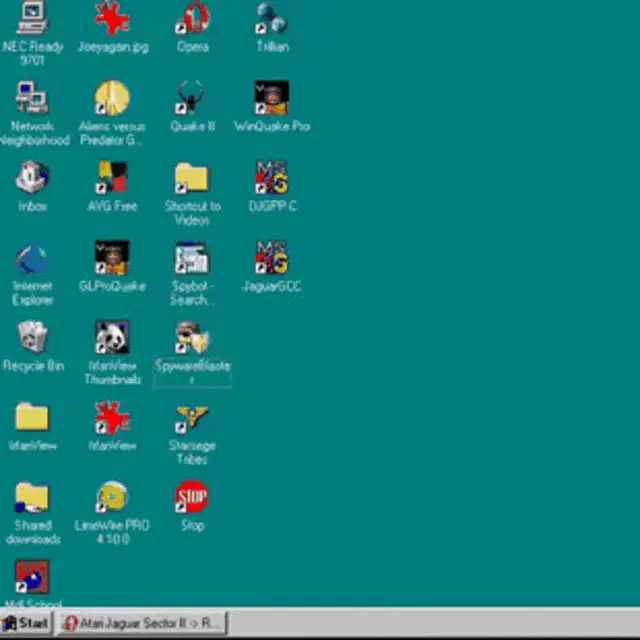Select the SpywareBlaster shortcut

point(191,339)
